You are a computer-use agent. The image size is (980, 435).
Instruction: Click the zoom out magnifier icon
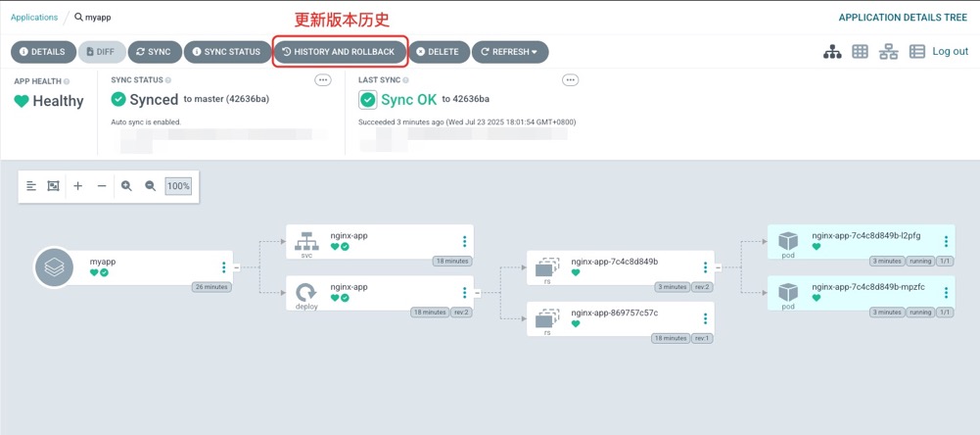(151, 186)
